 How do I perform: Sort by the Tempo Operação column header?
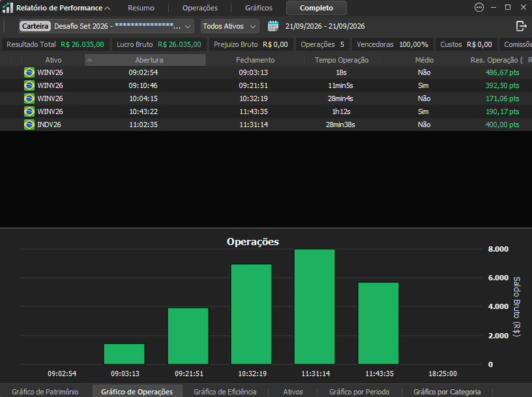(342, 60)
